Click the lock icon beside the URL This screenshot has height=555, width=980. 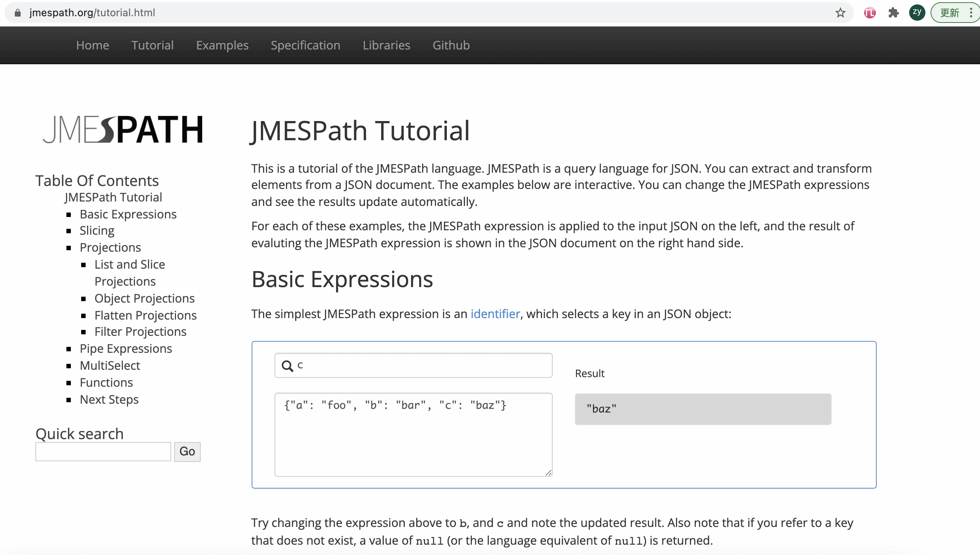click(x=18, y=13)
